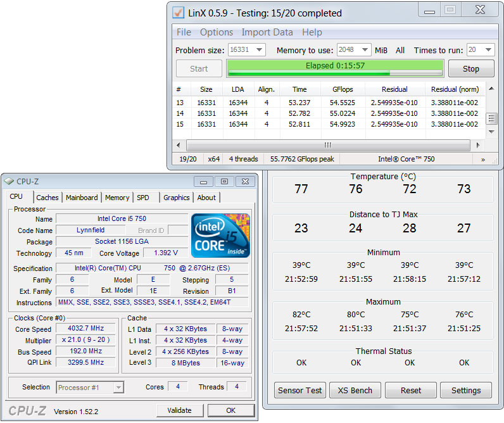Open the File menu in LinX

point(184,32)
